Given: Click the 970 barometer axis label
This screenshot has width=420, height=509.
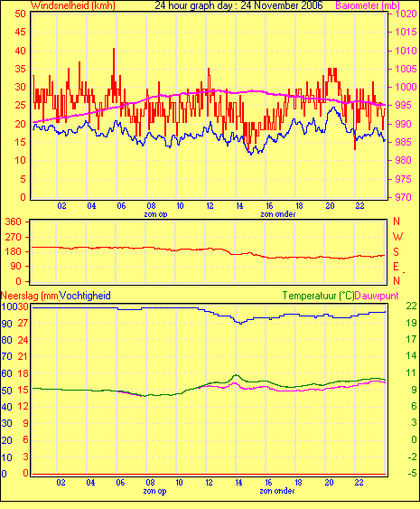Looking at the screenshot, I should 404,197.
